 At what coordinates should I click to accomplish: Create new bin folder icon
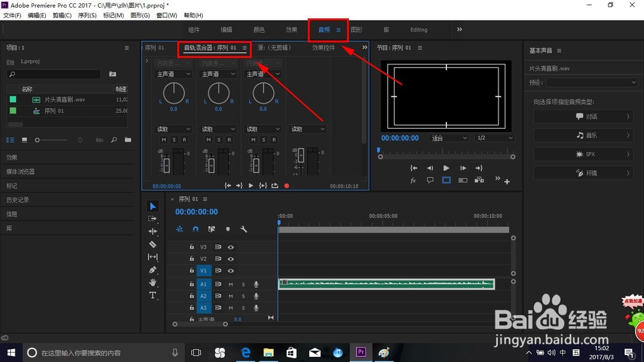(x=128, y=140)
